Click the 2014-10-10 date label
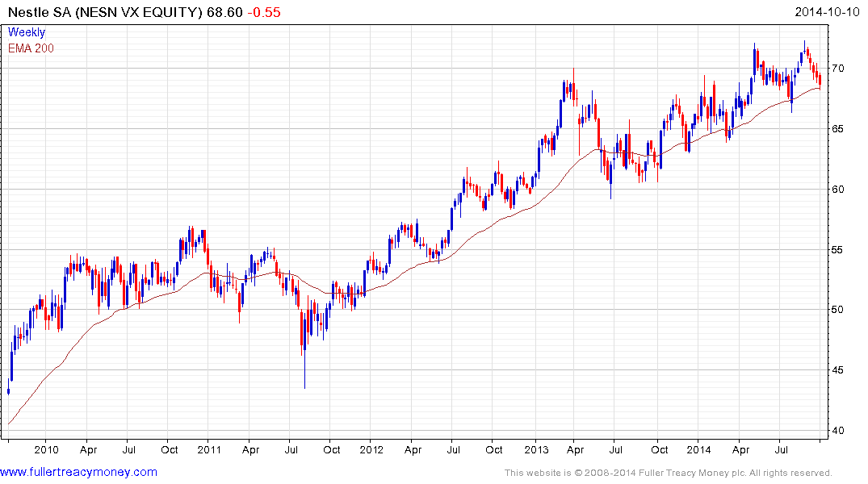Viewport: 868px width, 484px height. click(827, 11)
